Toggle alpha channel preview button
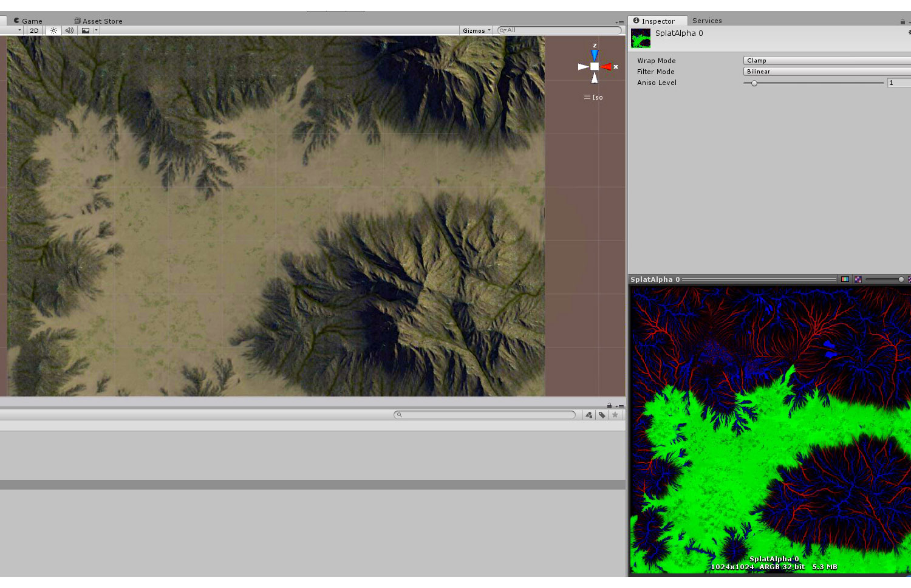This screenshot has width=911, height=588. click(x=858, y=279)
